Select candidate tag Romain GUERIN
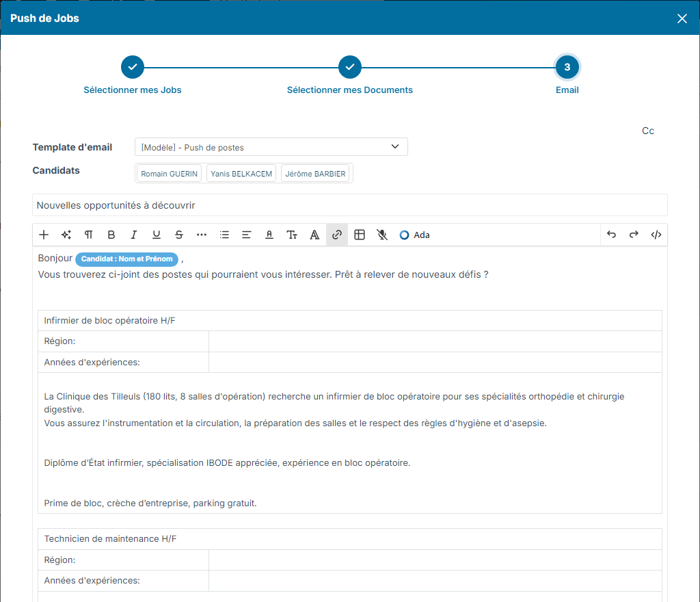Viewport: 700px width, 602px height. [170, 174]
